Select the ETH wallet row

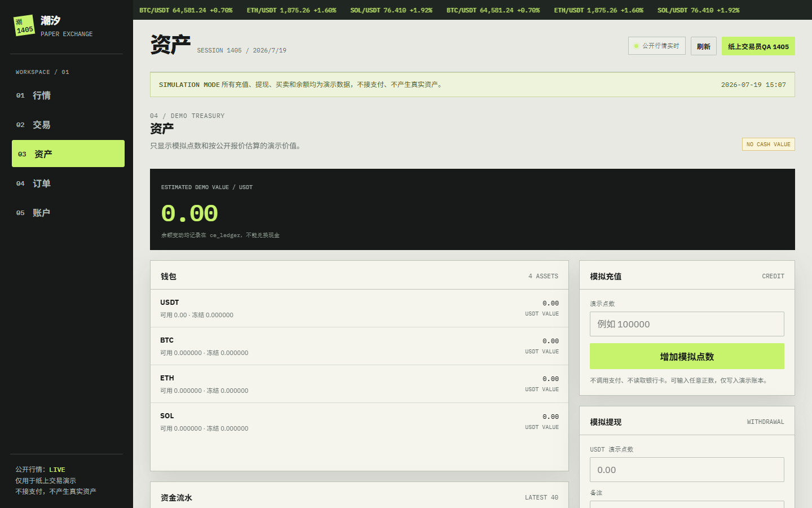(359, 384)
